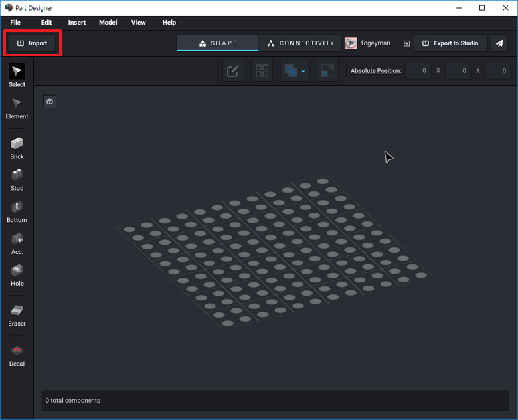Focus the second Absolute Position field

[x=458, y=70]
